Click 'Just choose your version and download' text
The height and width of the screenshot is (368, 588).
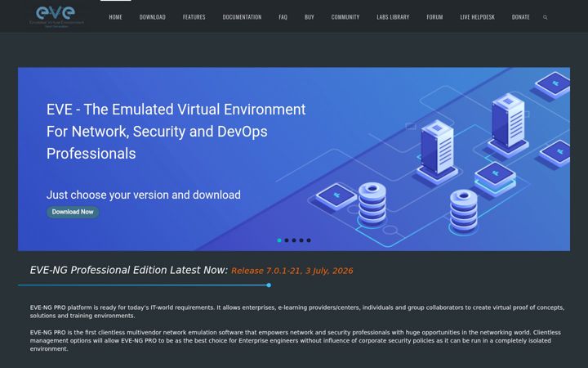pyautogui.click(x=144, y=195)
